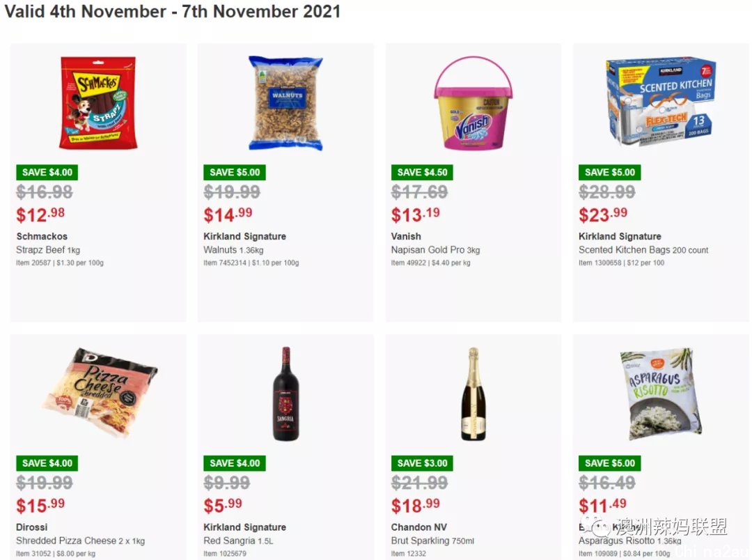
Task: Select the Red Sangria bottle image
Action: click(x=286, y=394)
